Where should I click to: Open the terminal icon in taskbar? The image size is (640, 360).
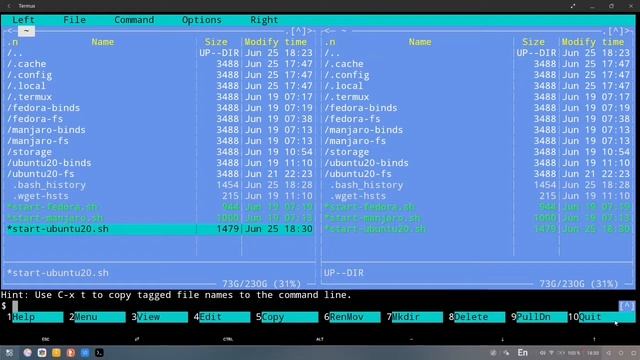click(x=99, y=353)
